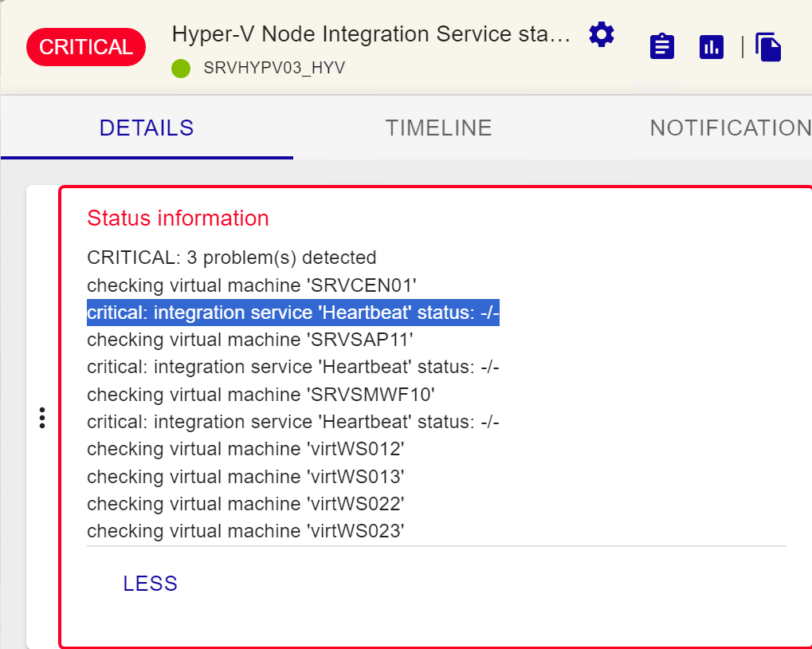This screenshot has height=649, width=812.
Task: Click the clipboard work-list icon
Action: point(661,46)
